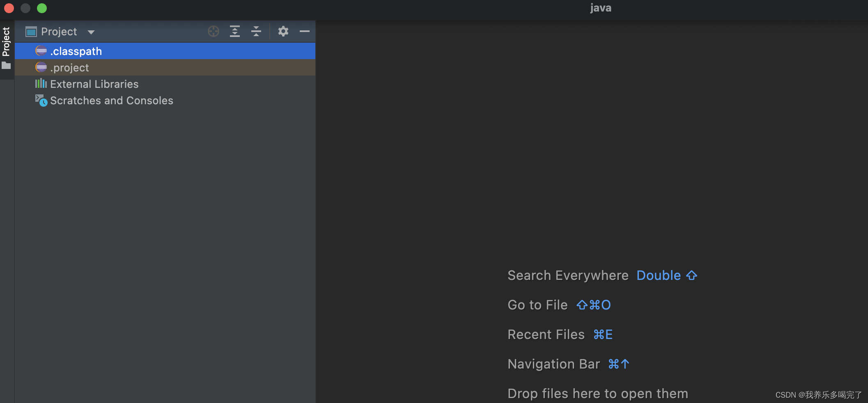868x403 pixels.
Task: Hide the Project tool window with the minus icon
Action: 305,31
